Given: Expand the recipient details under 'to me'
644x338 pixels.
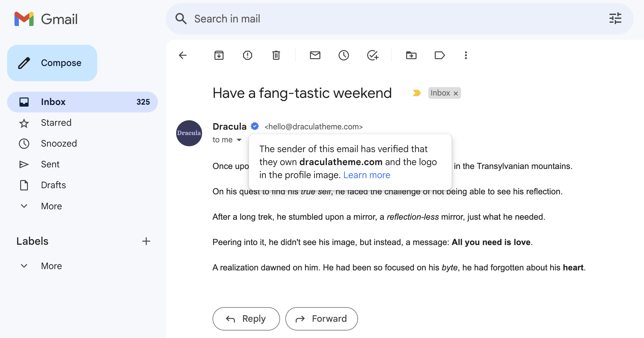Looking at the screenshot, I should (x=239, y=140).
